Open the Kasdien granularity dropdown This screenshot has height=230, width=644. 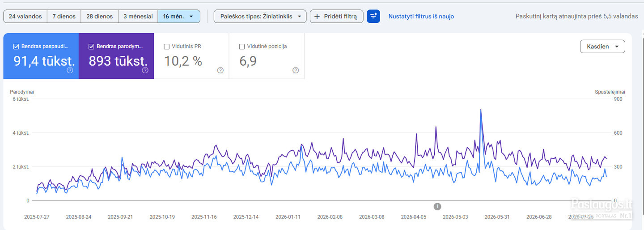point(602,47)
